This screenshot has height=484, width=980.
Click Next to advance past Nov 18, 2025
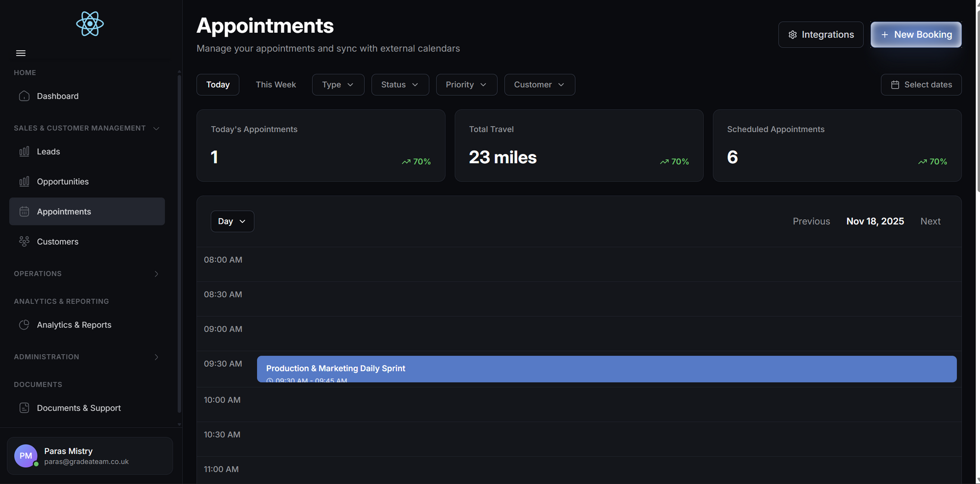pos(930,221)
